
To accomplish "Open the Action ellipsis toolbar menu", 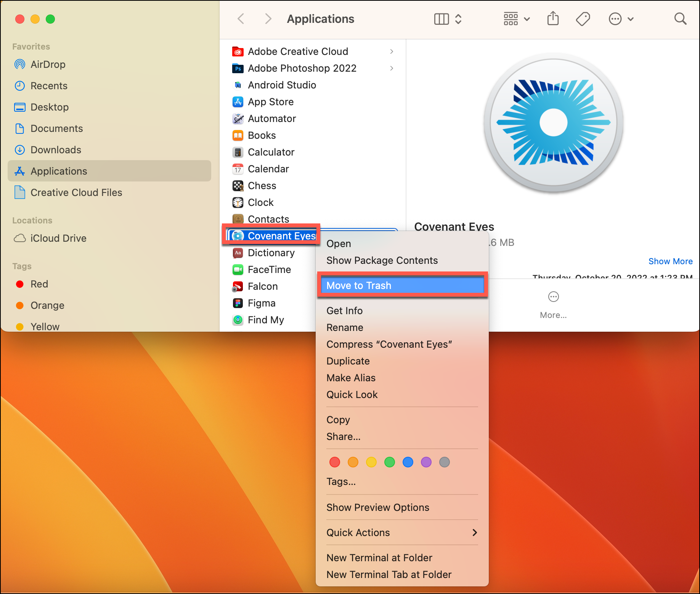I will click(x=621, y=19).
